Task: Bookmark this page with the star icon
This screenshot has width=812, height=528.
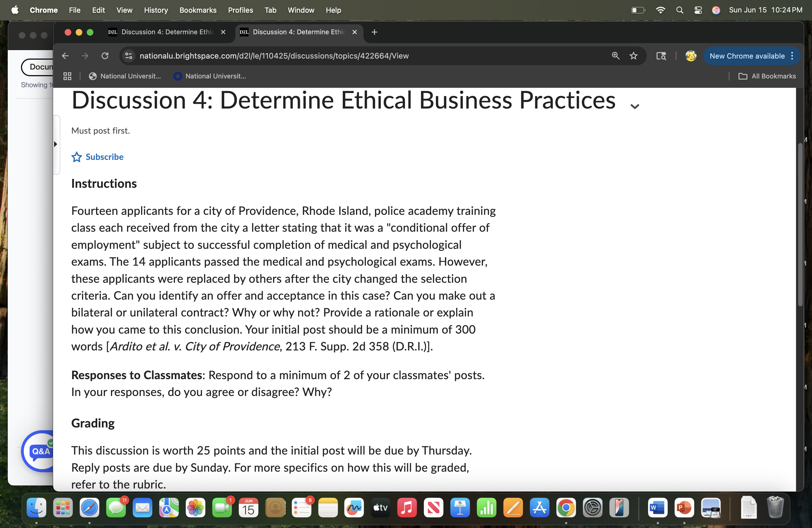Action: pyautogui.click(x=633, y=56)
